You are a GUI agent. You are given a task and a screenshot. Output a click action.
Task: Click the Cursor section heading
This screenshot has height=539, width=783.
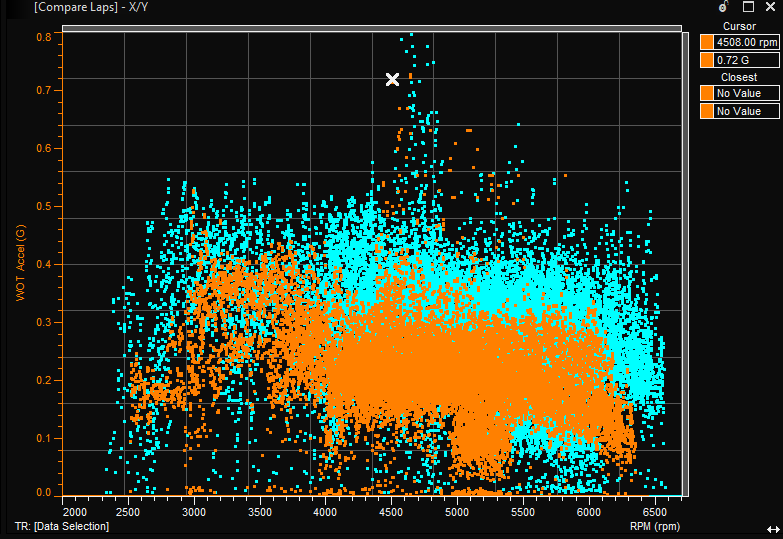[739, 26]
